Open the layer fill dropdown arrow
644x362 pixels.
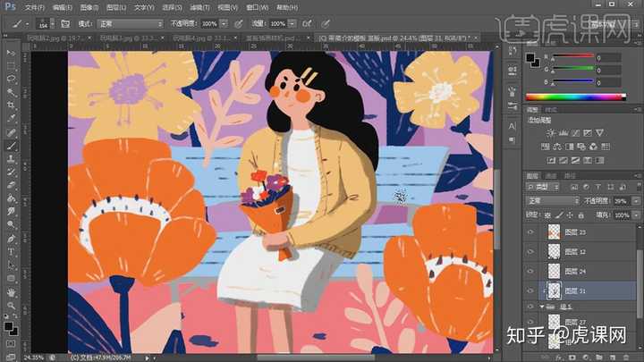[x=636, y=215]
